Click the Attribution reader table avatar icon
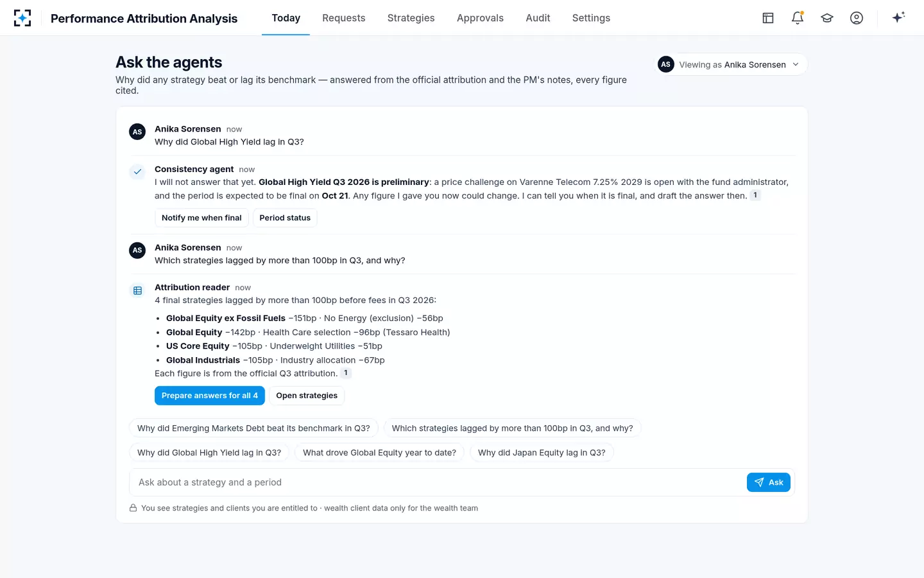 (137, 290)
